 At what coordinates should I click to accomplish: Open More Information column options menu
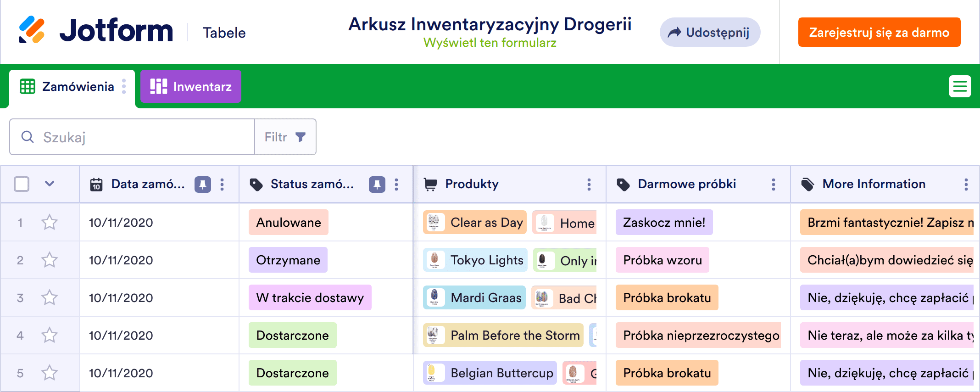(x=966, y=185)
